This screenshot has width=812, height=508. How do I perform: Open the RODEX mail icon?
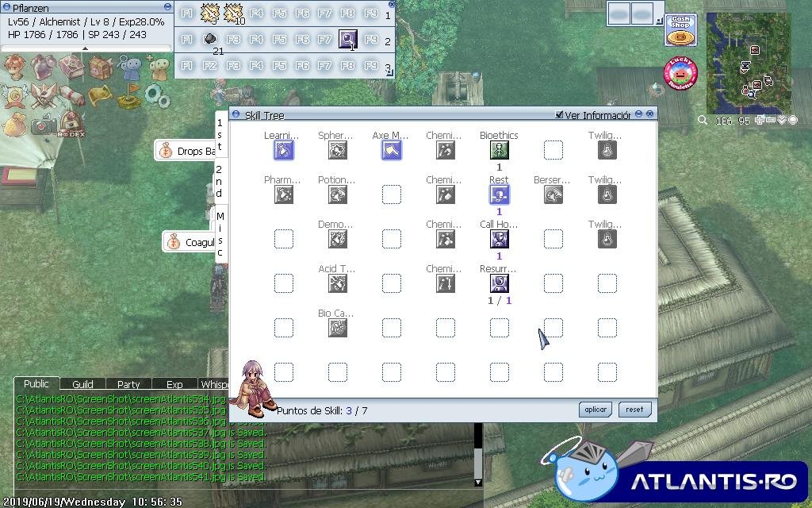[x=72, y=125]
